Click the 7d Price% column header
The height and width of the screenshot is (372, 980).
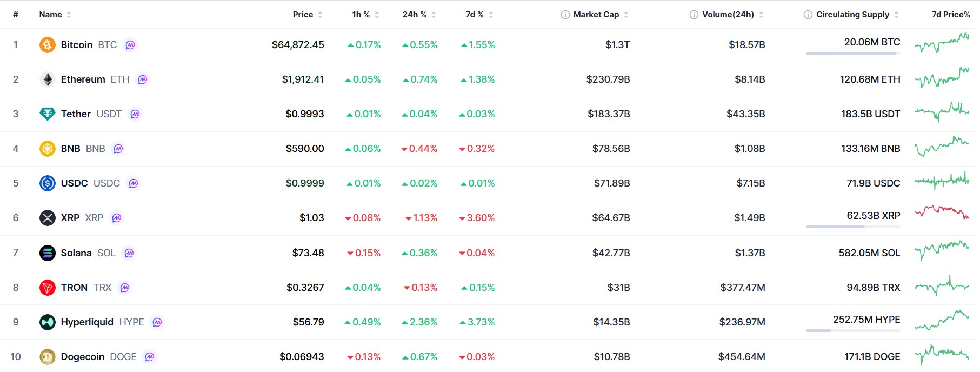tap(950, 15)
